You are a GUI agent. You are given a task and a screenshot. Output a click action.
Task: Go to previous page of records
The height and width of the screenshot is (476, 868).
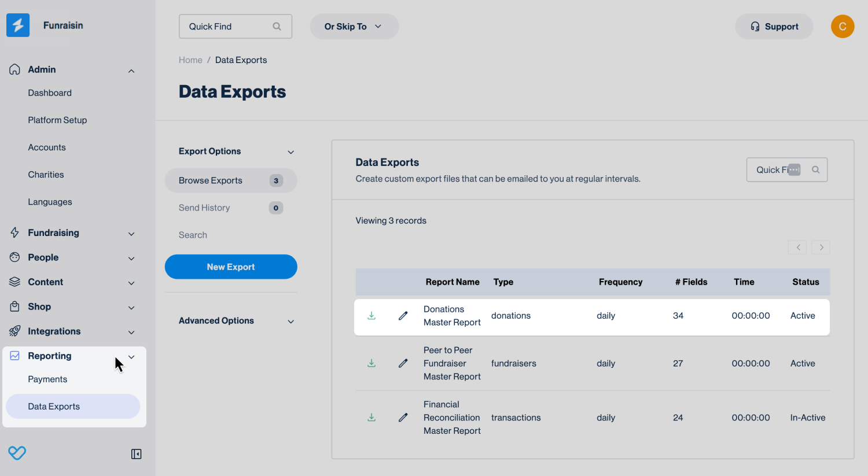797,248
